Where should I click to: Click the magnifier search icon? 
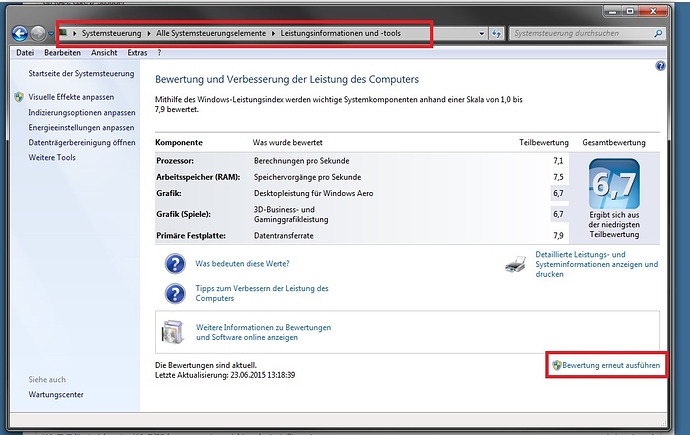point(658,33)
